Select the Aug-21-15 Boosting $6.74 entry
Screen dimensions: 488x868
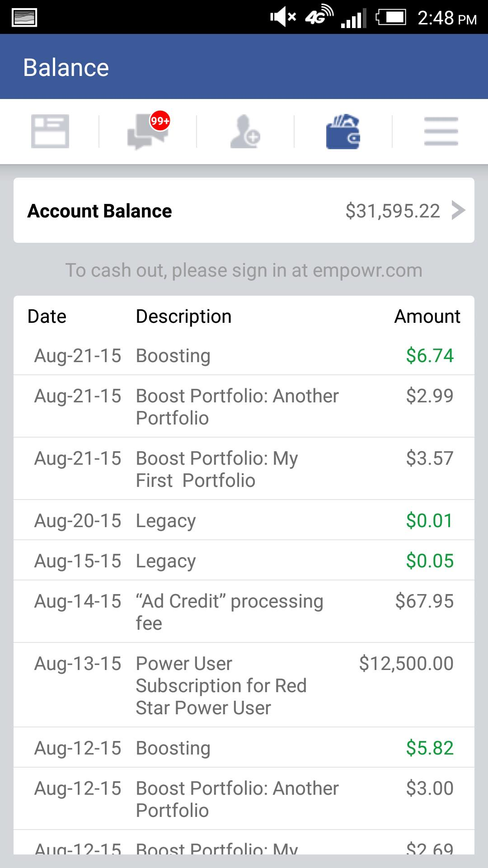tap(244, 356)
